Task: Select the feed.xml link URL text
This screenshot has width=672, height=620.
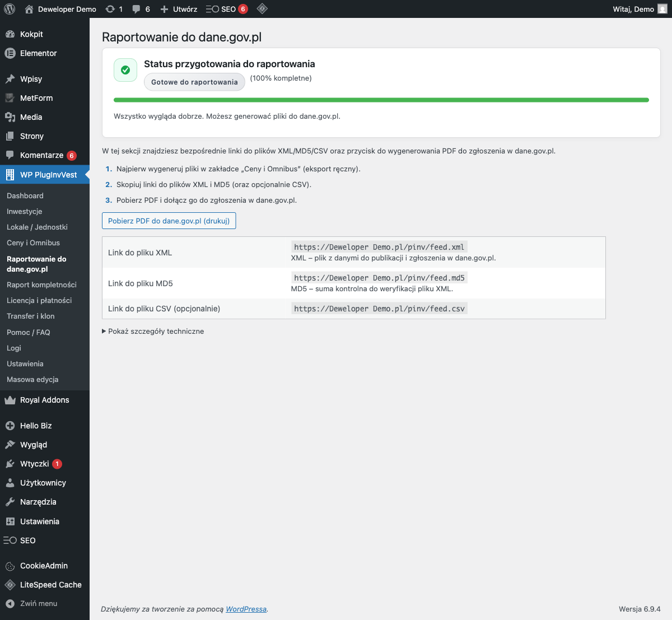Action: (379, 247)
